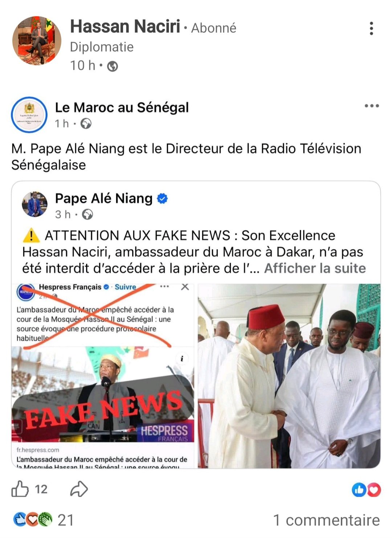The width and height of the screenshot is (392, 538).
Task: Follow Hespress Français via Suivre
Action: 125,287
